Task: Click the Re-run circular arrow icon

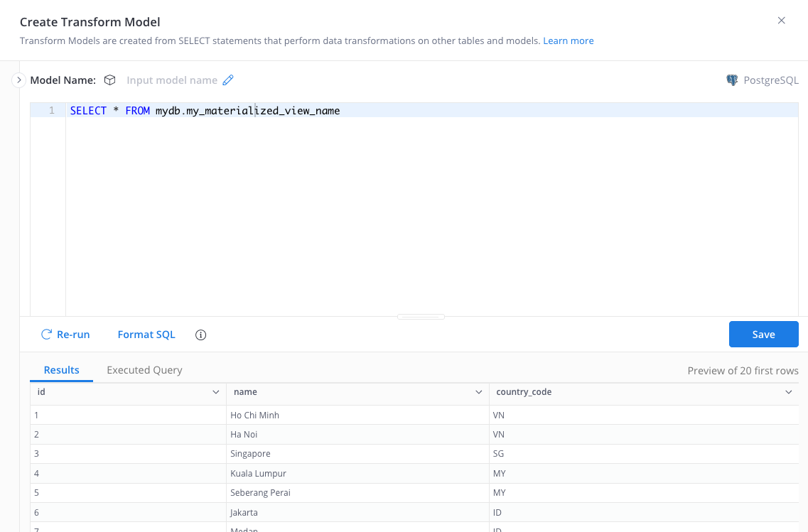Action: tap(47, 335)
